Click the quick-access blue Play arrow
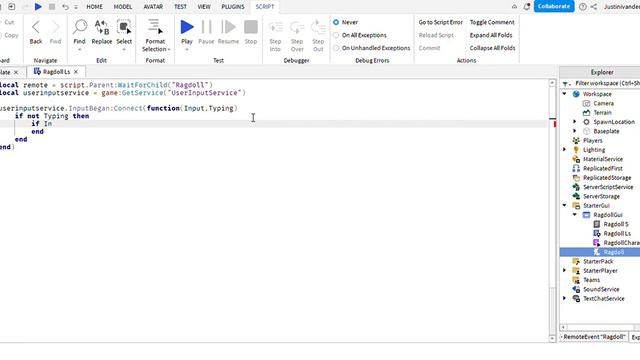640x360 pixels. coord(38,7)
